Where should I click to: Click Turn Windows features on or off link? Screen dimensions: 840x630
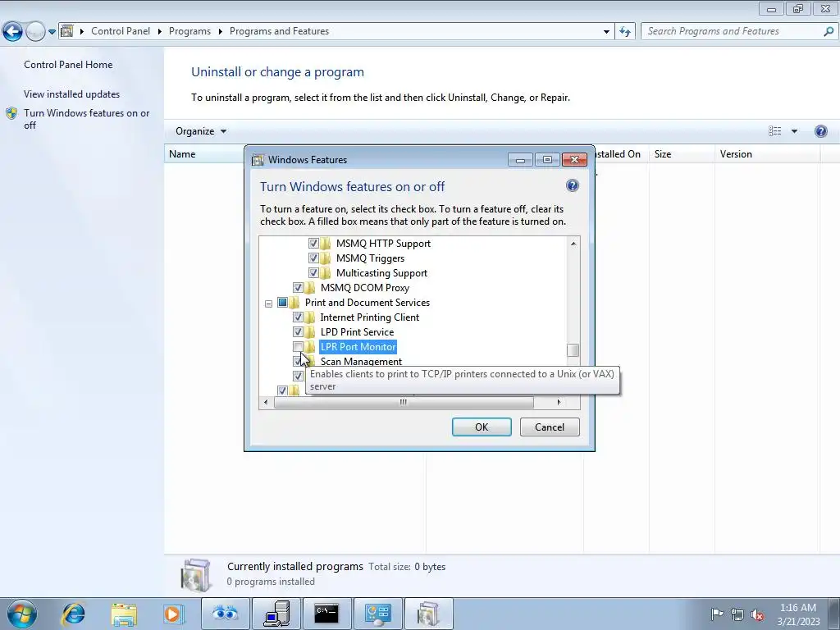point(87,119)
